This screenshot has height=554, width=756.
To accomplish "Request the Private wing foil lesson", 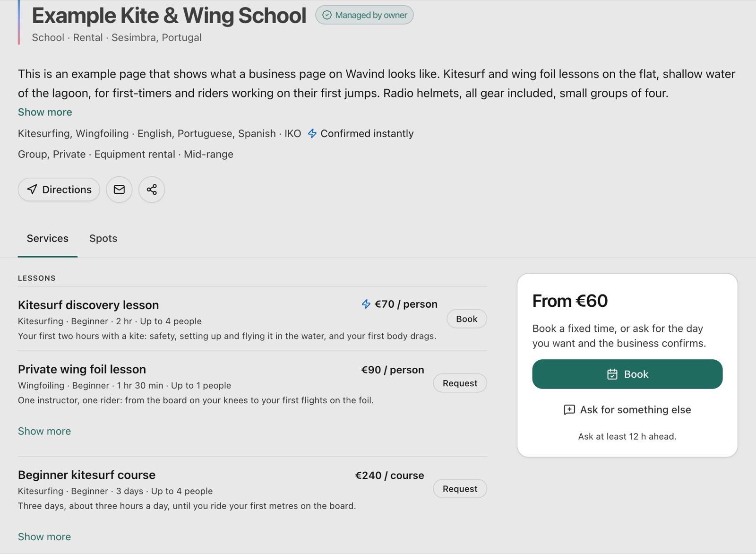I will (x=460, y=383).
